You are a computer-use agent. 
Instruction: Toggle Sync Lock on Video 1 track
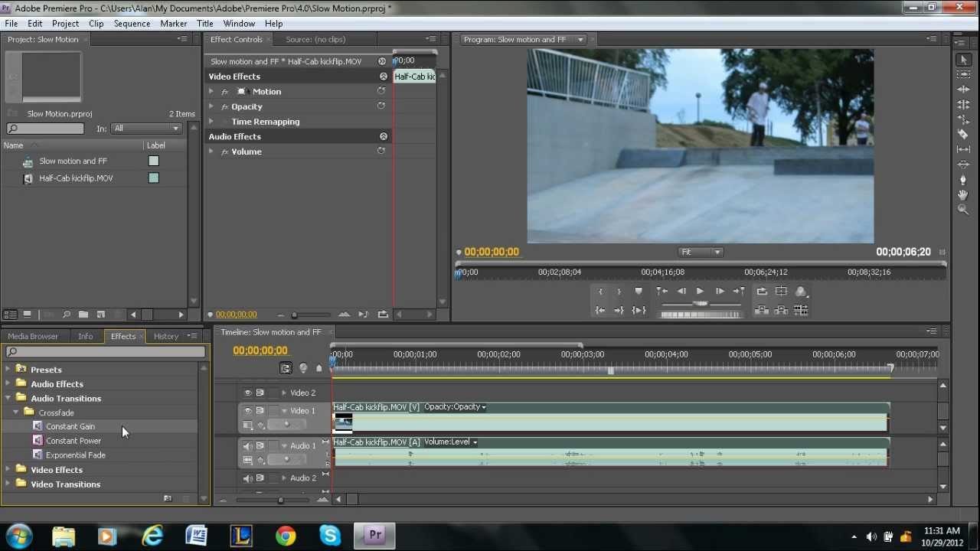coord(260,411)
